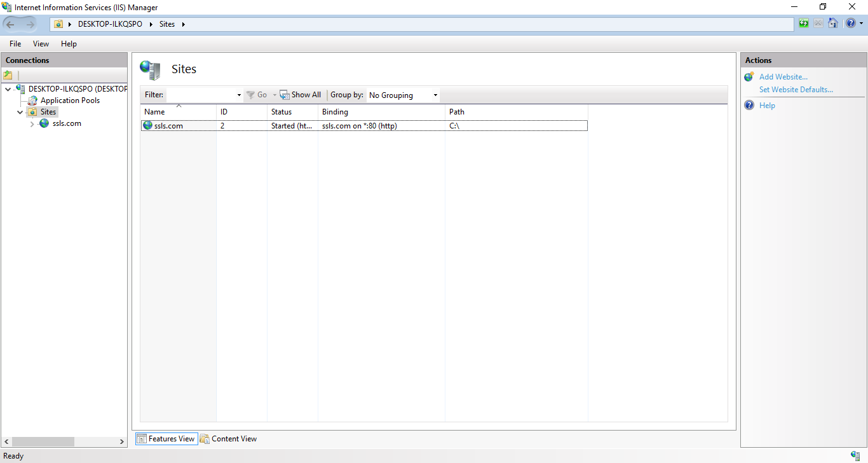Click the Stop icon in the address bar
This screenshot has height=463, width=868.
pos(818,24)
